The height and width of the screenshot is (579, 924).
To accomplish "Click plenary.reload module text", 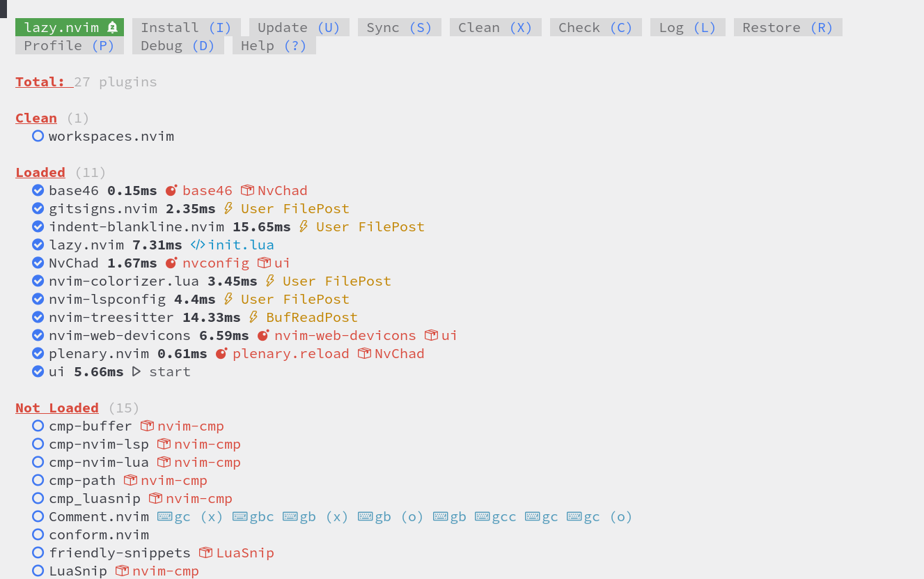I will [291, 353].
